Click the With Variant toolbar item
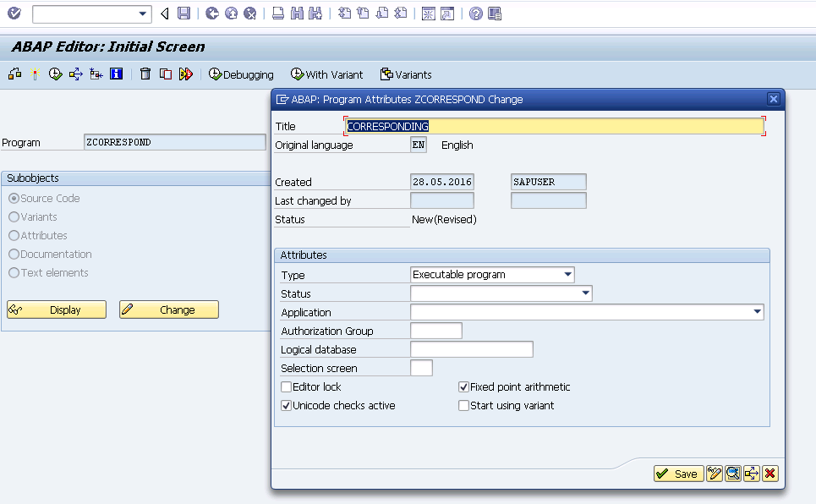This screenshot has height=504, width=816. (326, 74)
